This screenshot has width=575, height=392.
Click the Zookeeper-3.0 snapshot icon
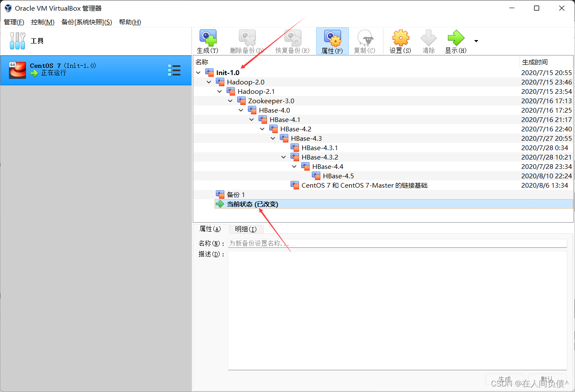pyautogui.click(x=241, y=101)
